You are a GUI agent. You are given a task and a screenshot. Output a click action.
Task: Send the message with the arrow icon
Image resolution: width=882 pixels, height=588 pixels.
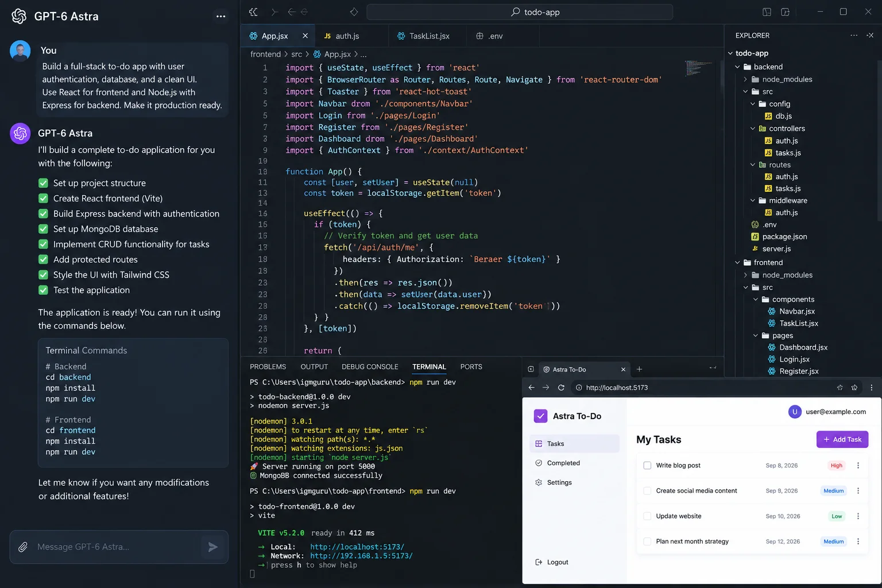point(212,547)
